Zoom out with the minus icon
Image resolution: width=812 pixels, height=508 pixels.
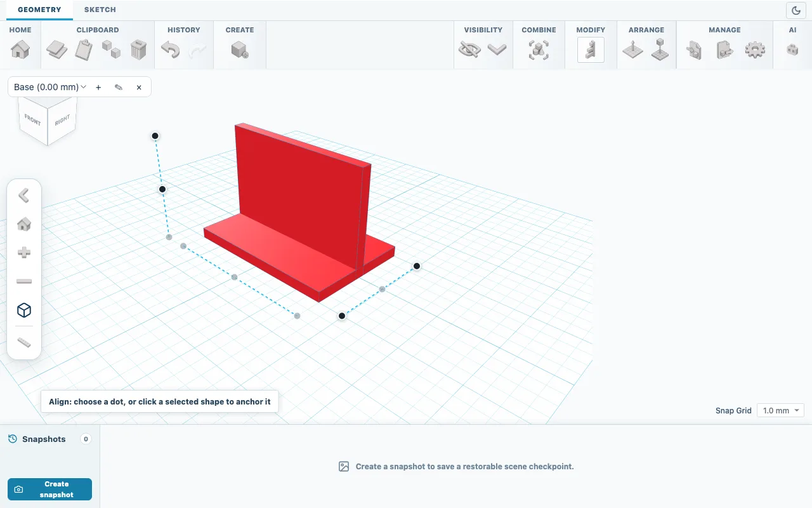pyautogui.click(x=24, y=281)
